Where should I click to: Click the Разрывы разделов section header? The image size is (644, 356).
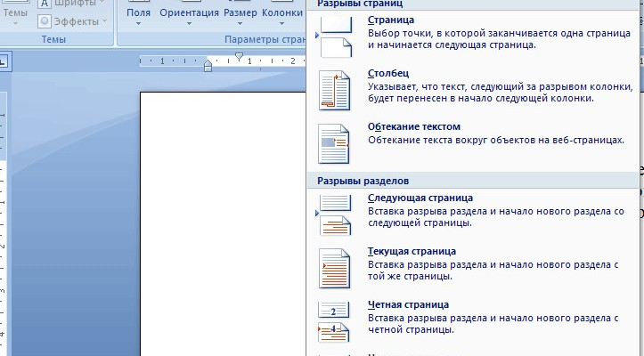pyautogui.click(x=473, y=181)
